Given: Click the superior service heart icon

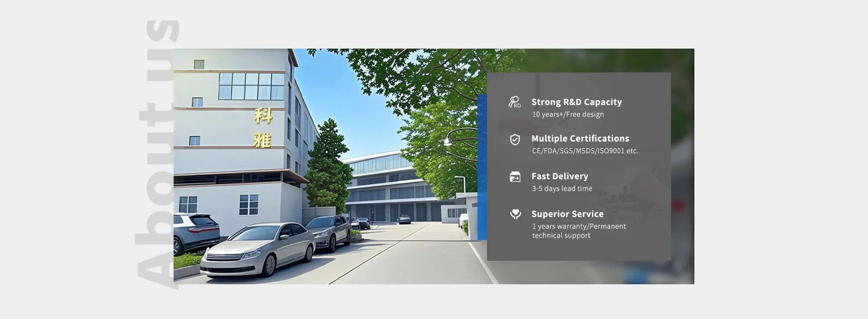Looking at the screenshot, I should click(x=515, y=214).
